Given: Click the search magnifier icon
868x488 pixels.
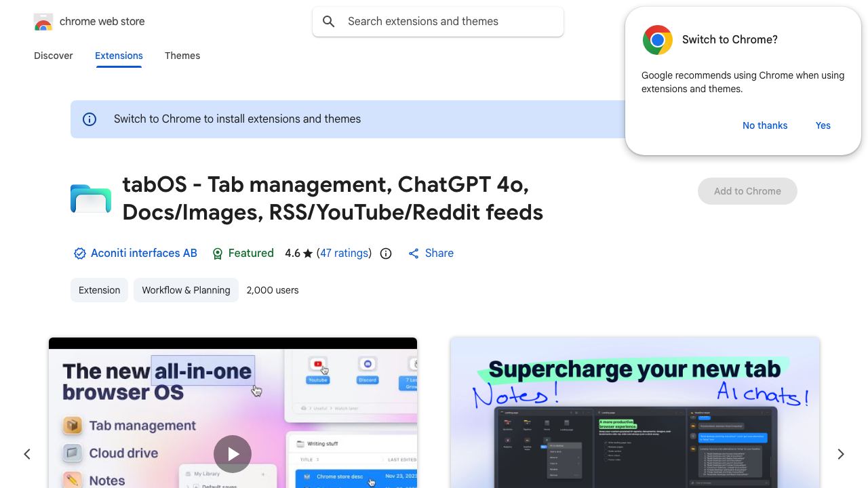Looking at the screenshot, I should click(x=329, y=22).
